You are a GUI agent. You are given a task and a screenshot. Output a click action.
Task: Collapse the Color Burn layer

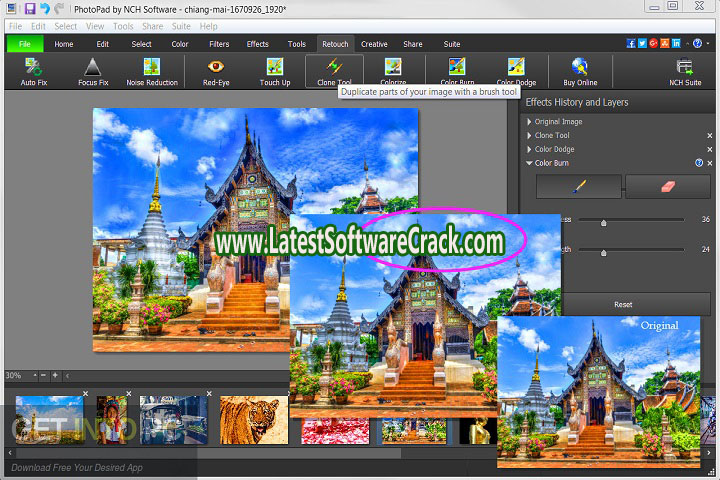tap(529, 163)
